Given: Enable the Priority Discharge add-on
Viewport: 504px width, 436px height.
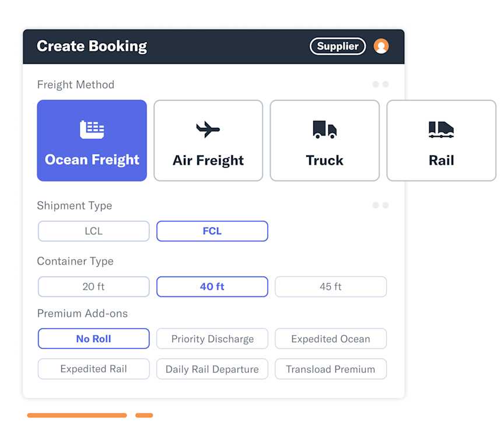Looking at the screenshot, I should tap(212, 339).
